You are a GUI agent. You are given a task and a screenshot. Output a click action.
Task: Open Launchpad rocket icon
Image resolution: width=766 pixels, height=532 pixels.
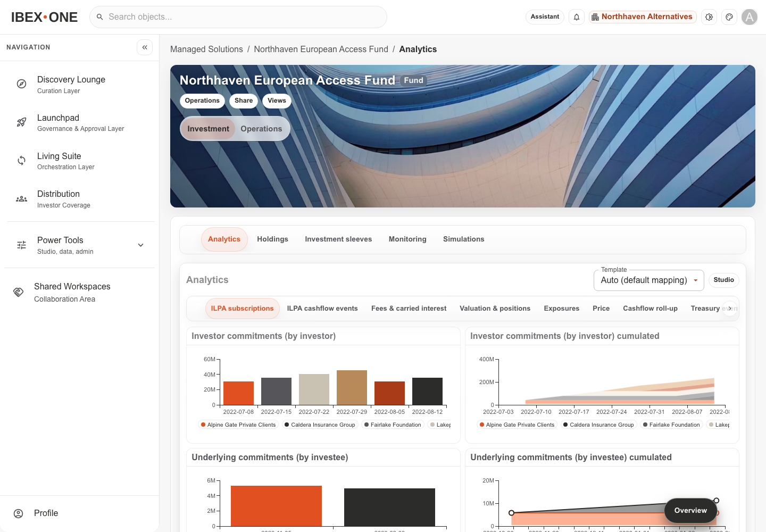(x=21, y=122)
